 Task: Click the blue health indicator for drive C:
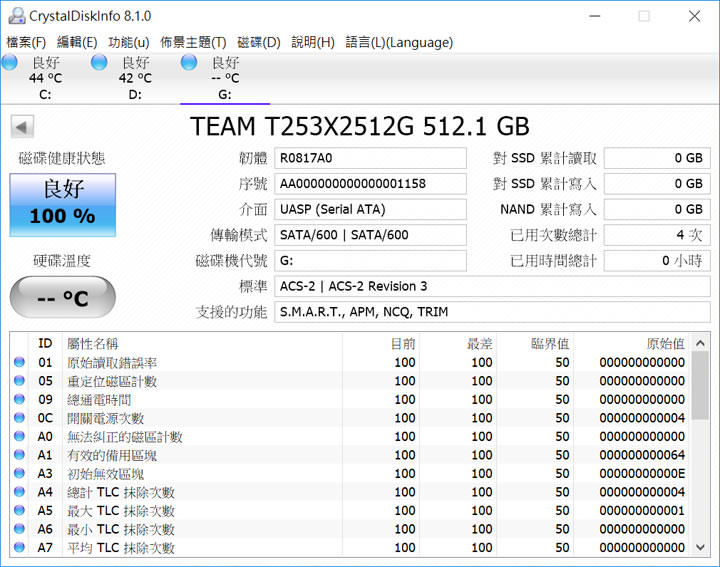pyautogui.click(x=10, y=62)
